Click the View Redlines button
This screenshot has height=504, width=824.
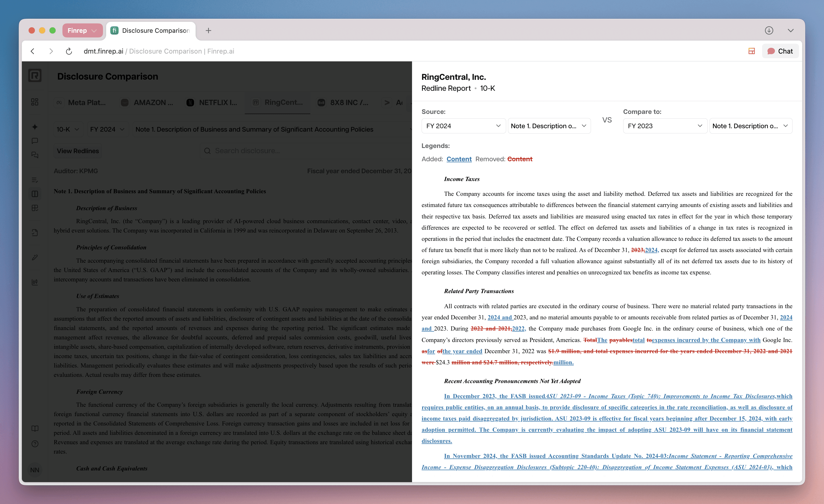point(78,151)
